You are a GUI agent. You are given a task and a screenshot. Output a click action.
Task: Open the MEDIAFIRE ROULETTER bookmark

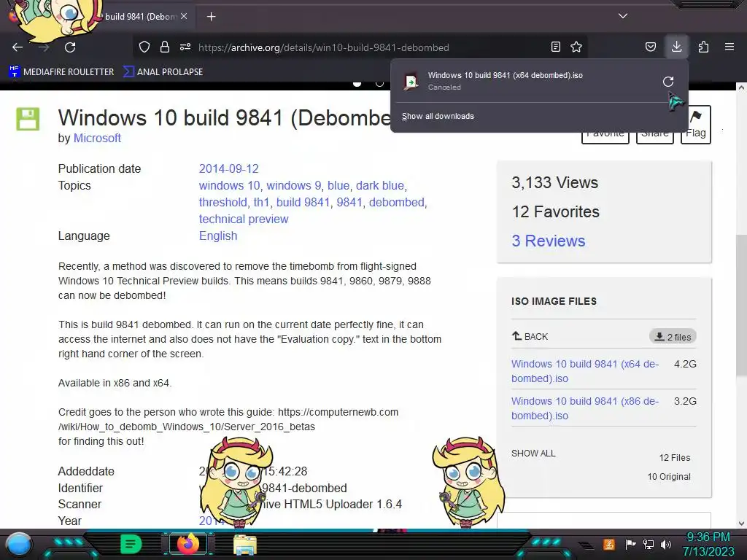click(x=61, y=72)
